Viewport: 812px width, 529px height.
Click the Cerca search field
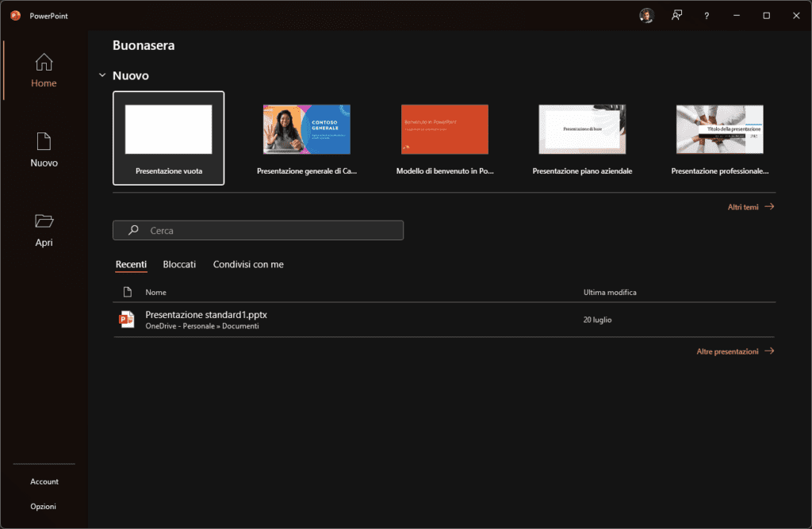tap(270, 230)
